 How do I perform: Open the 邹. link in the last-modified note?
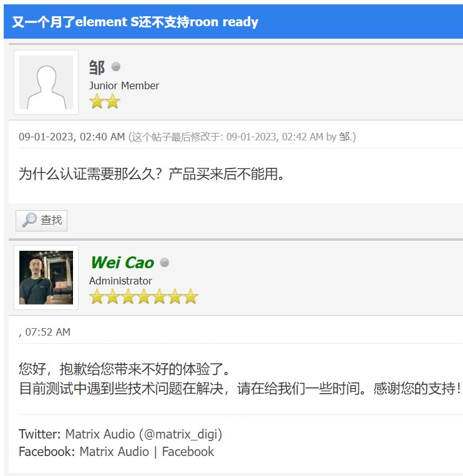pos(347,137)
